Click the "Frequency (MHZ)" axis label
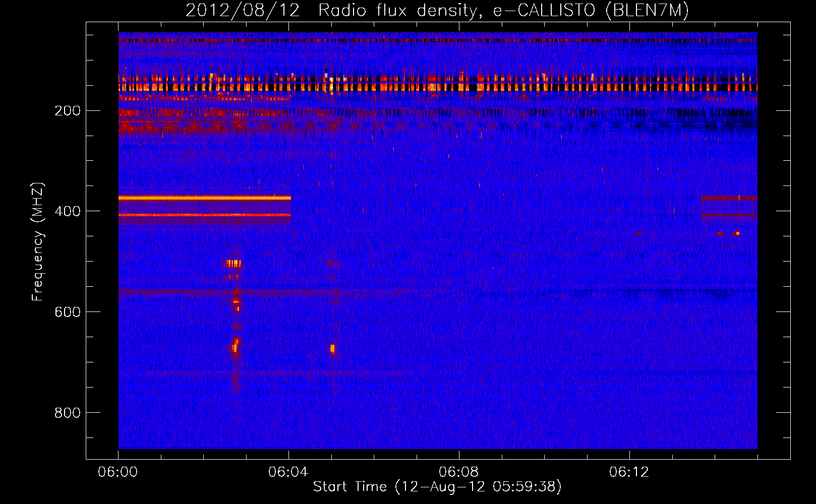 38,242
